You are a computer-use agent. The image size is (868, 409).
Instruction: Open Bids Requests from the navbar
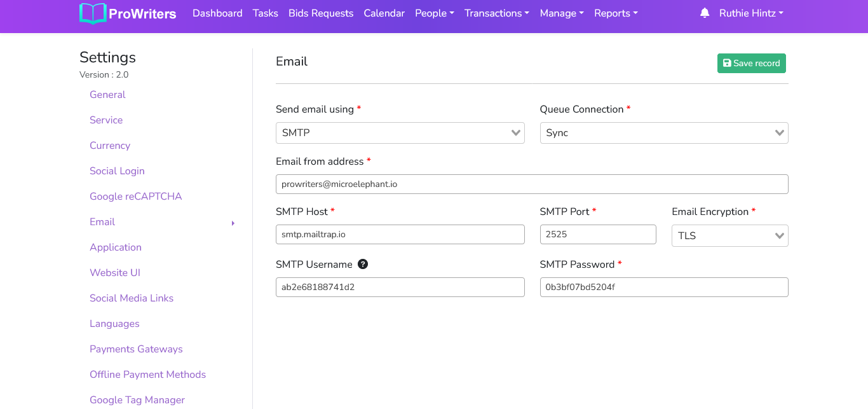320,13
